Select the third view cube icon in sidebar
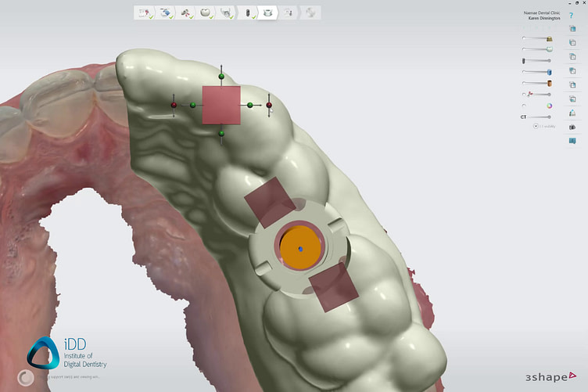 click(x=572, y=57)
